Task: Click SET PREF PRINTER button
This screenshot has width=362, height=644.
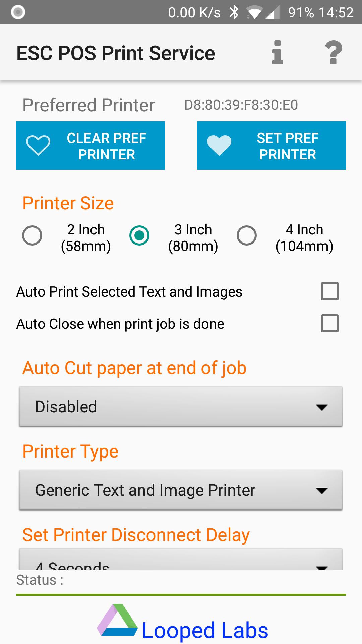Action: [271, 146]
